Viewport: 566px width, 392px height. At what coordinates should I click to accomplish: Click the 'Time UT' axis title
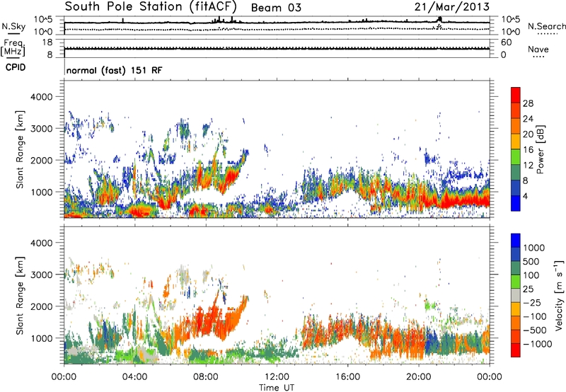(x=277, y=388)
